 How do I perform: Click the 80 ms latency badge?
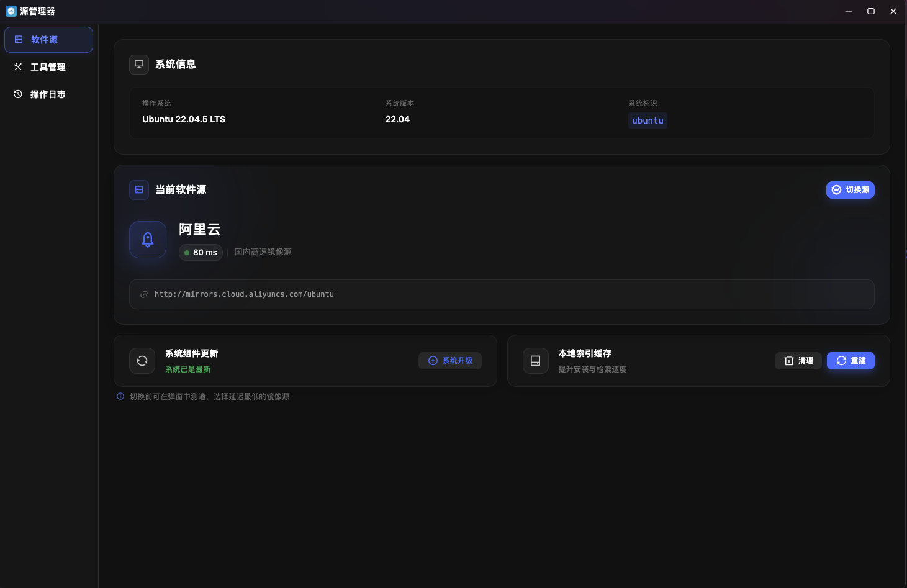click(201, 253)
